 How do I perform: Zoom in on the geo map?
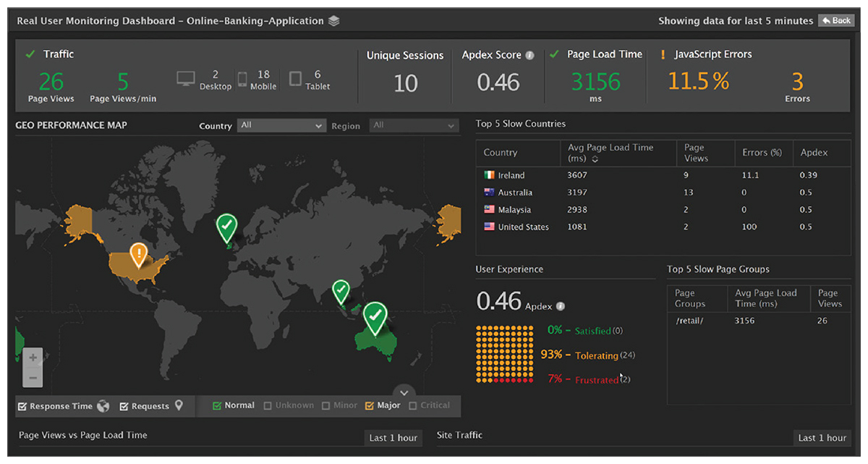coord(33,358)
